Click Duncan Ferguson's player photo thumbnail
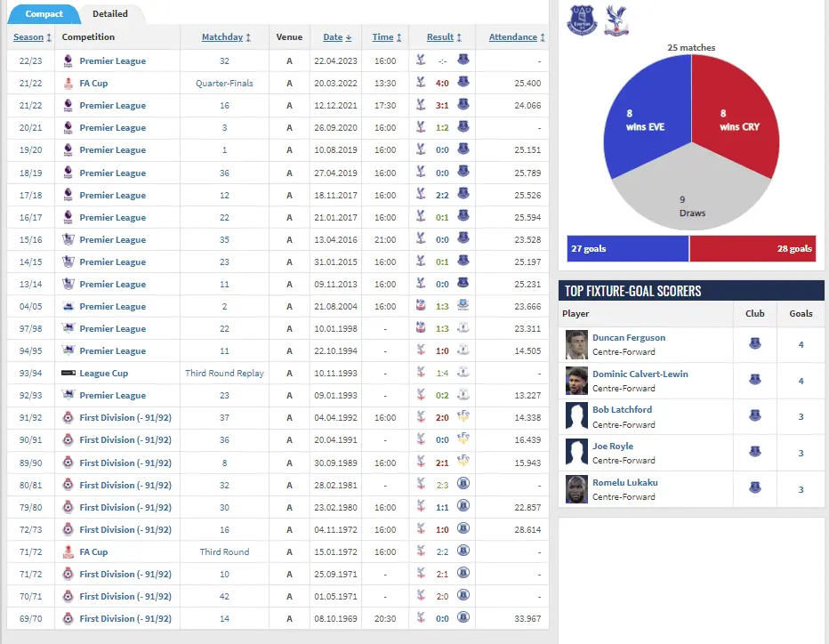829x644 pixels. tap(576, 344)
